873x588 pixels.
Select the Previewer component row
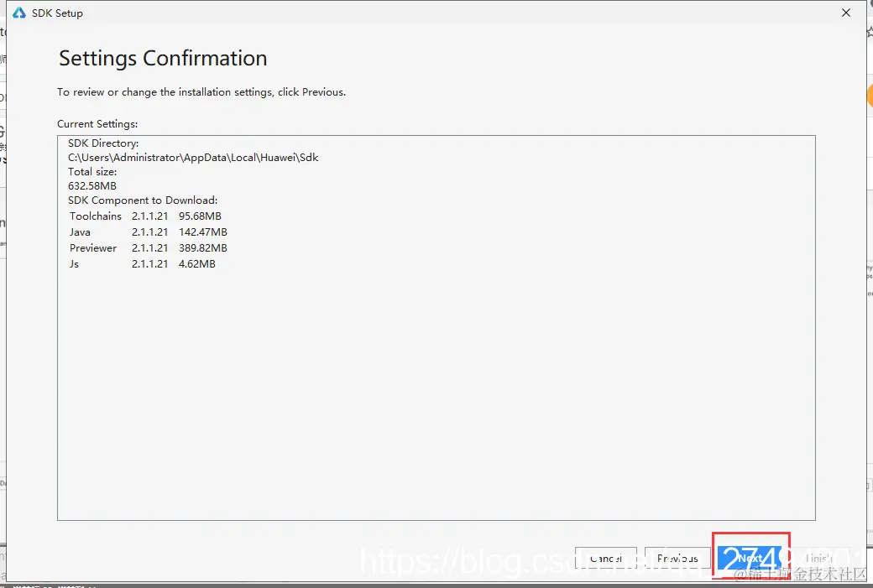click(x=148, y=248)
